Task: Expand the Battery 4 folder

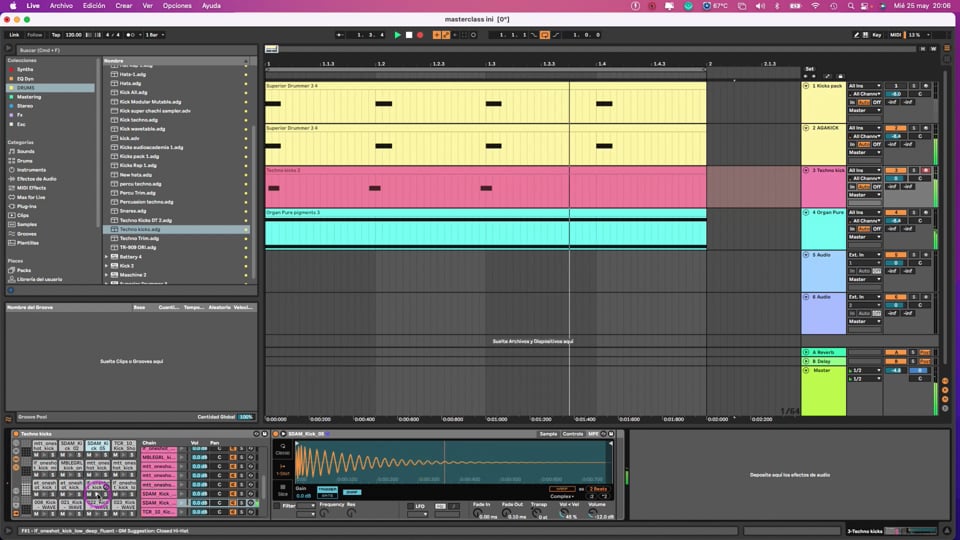Action: tap(107, 257)
